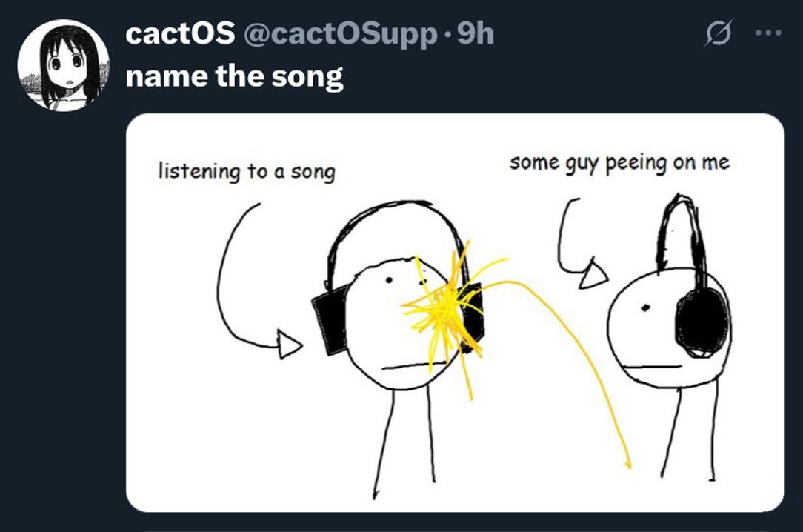Click the left figure's left headphone ear cup
This screenshot has width=803, height=532.
tap(330, 320)
